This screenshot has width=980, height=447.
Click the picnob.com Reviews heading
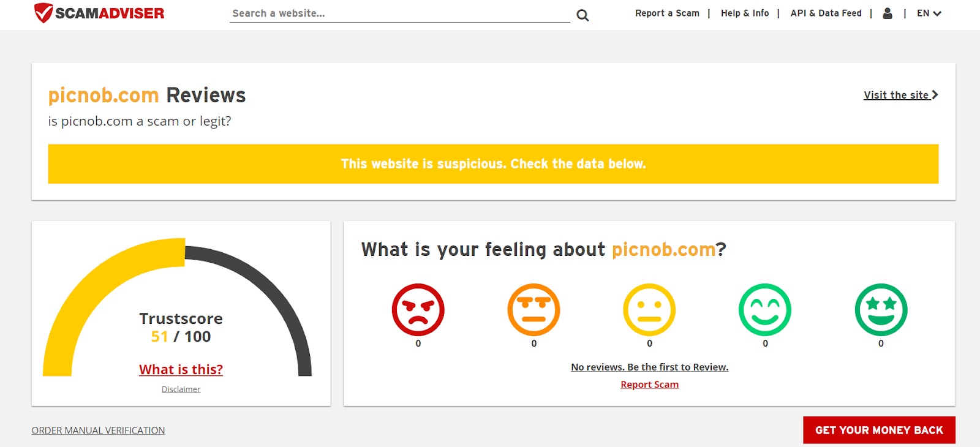pyautogui.click(x=147, y=96)
